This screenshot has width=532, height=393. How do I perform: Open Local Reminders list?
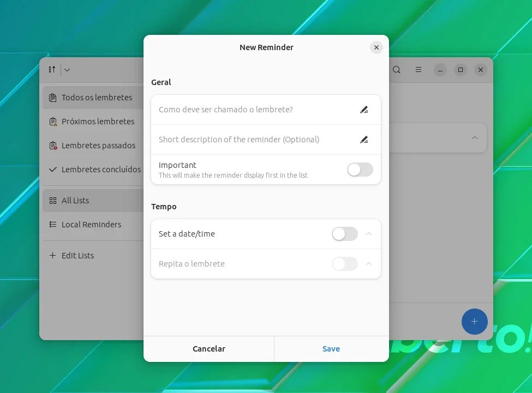[93, 225]
